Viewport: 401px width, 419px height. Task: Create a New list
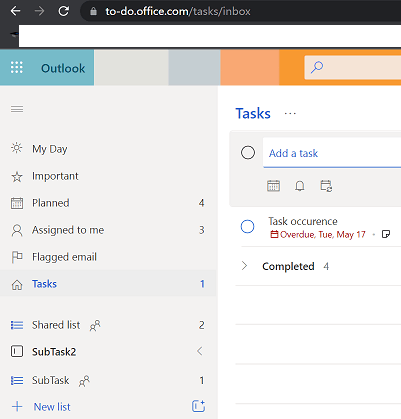(x=52, y=407)
